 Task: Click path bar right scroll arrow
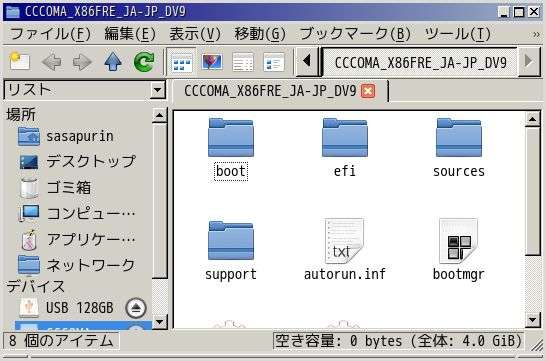pyautogui.click(x=529, y=62)
